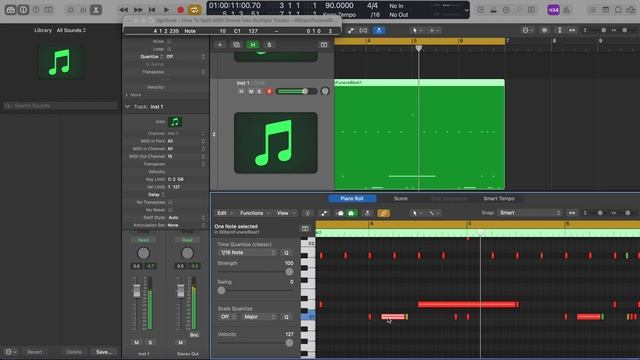The width and height of the screenshot is (640, 360).
Task: Toggle the Mixer sliders toolbar icon
Action: click(x=83, y=9)
